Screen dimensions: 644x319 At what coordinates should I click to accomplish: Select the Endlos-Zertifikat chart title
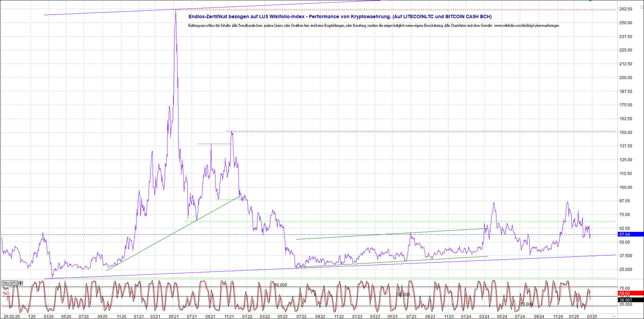[340, 16]
